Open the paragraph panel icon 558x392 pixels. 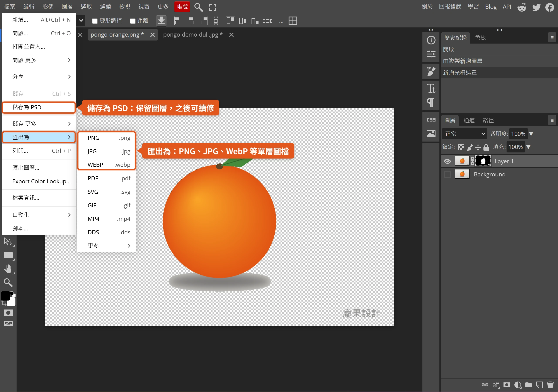tap(431, 102)
